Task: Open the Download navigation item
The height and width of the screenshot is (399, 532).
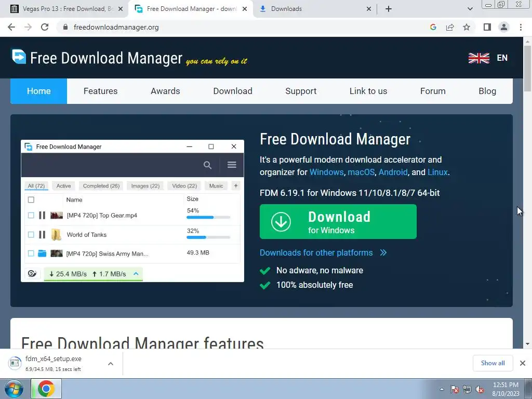Action: (x=233, y=91)
